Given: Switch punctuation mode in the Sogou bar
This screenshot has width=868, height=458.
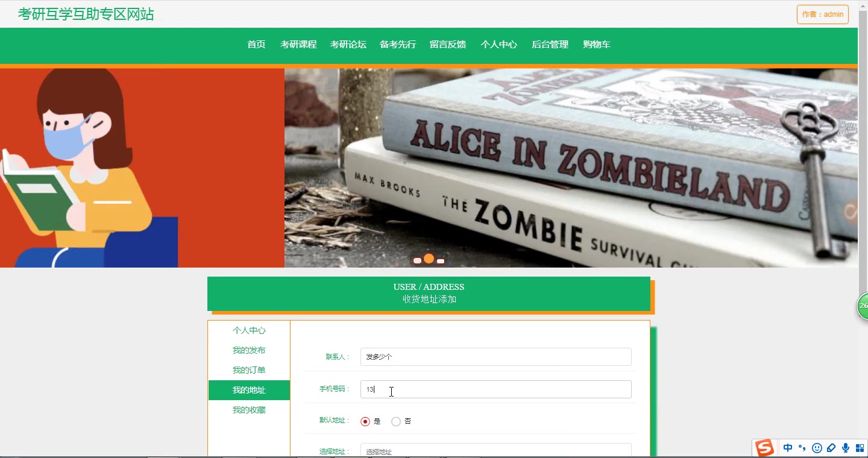Looking at the screenshot, I should (802, 448).
